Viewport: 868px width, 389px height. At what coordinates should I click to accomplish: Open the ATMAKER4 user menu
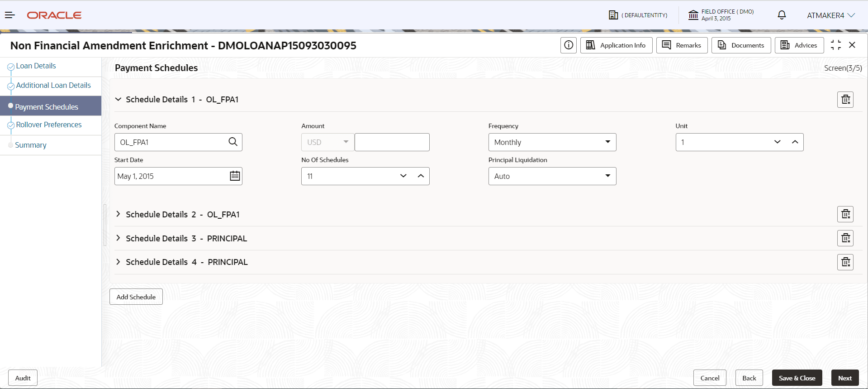coord(831,15)
